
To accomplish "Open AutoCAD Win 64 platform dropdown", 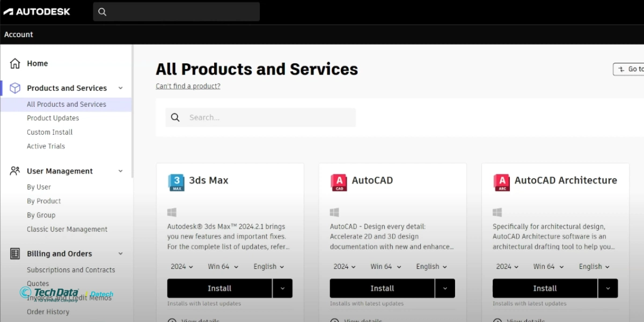I will tap(385, 266).
